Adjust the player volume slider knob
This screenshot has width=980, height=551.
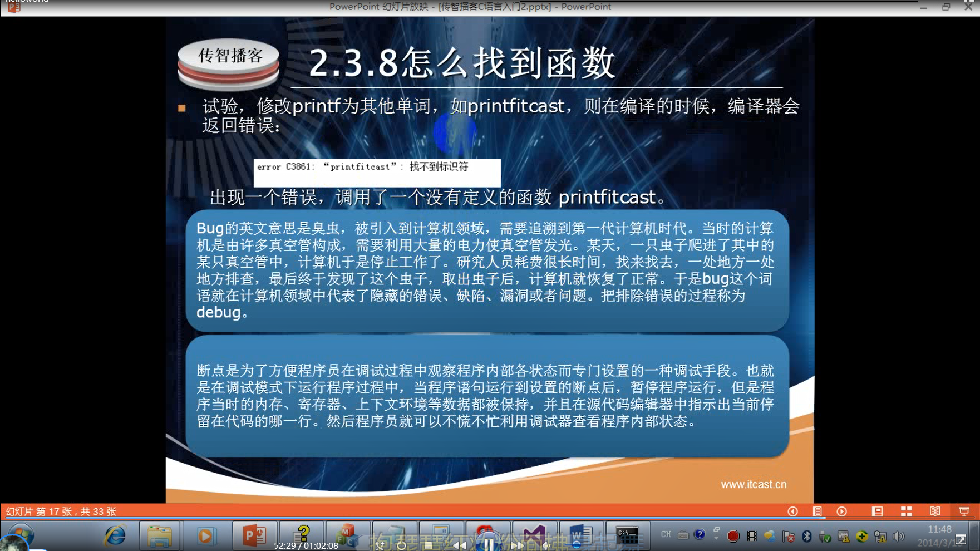pyautogui.click(x=576, y=545)
